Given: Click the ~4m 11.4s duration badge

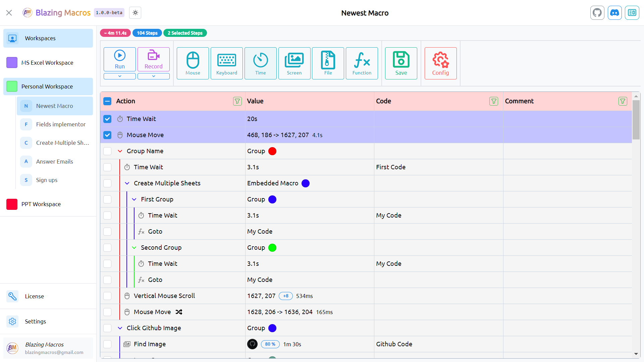Looking at the screenshot, I should coord(115,33).
